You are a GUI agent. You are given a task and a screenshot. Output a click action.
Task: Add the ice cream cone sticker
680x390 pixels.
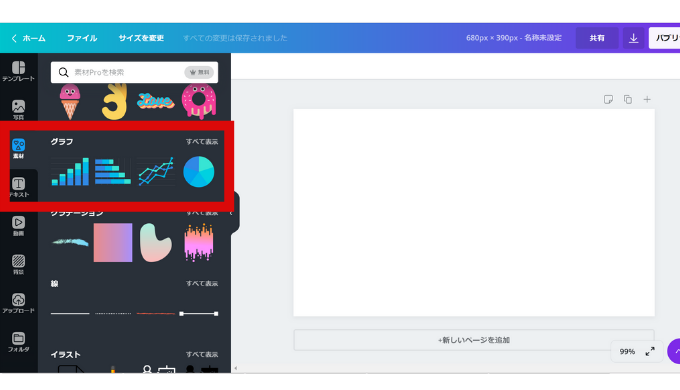pos(70,102)
